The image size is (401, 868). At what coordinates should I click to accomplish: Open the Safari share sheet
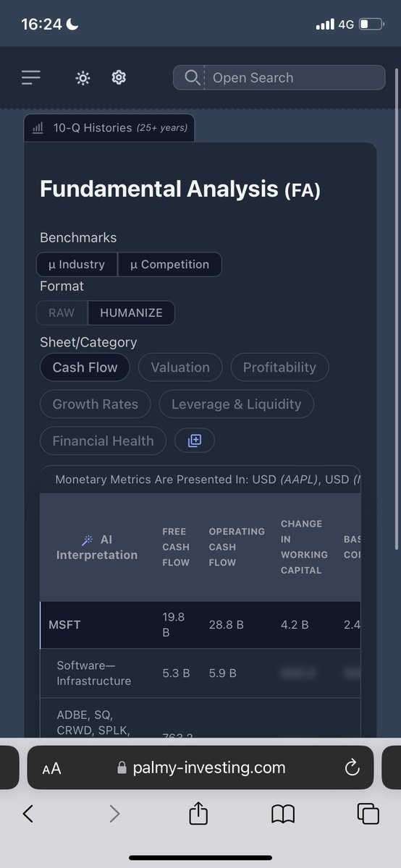198,813
